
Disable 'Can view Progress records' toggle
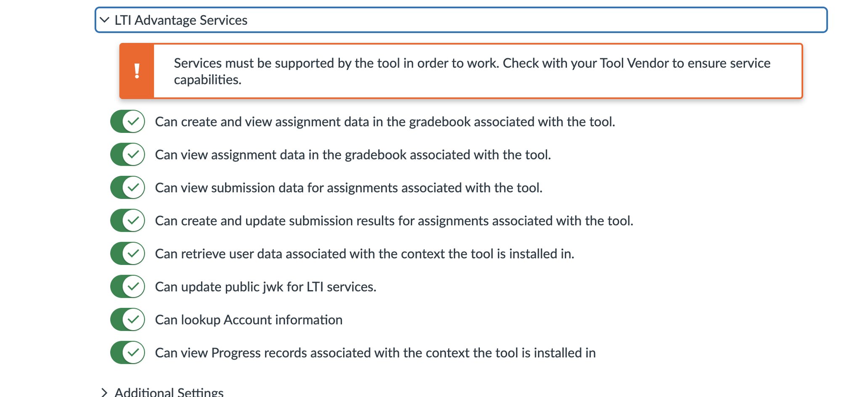127,352
